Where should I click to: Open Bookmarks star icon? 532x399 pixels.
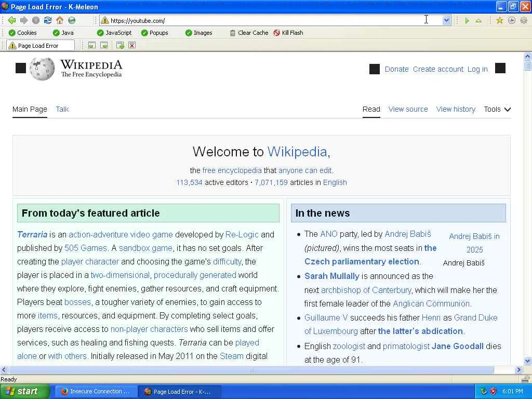pos(499,21)
